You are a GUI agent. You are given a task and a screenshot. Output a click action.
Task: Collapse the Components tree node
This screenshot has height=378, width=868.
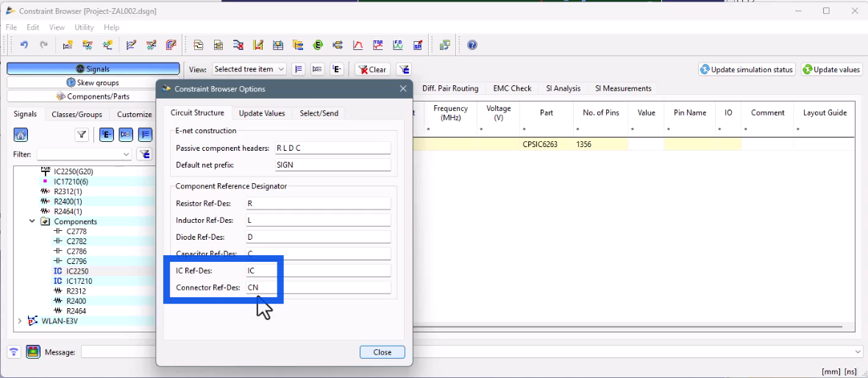click(32, 221)
